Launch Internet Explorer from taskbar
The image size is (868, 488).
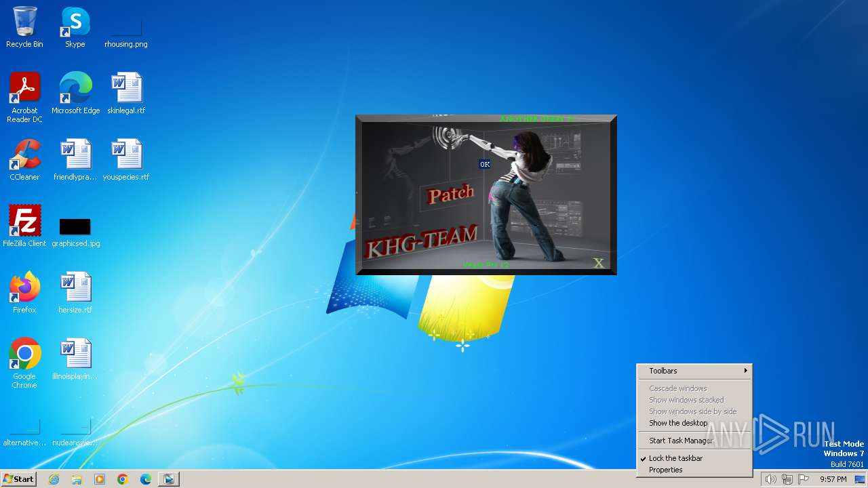click(x=54, y=479)
